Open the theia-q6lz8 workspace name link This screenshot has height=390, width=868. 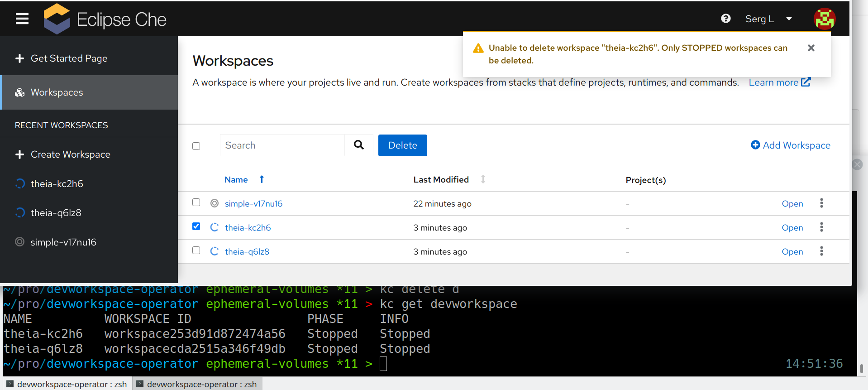(247, 252)
